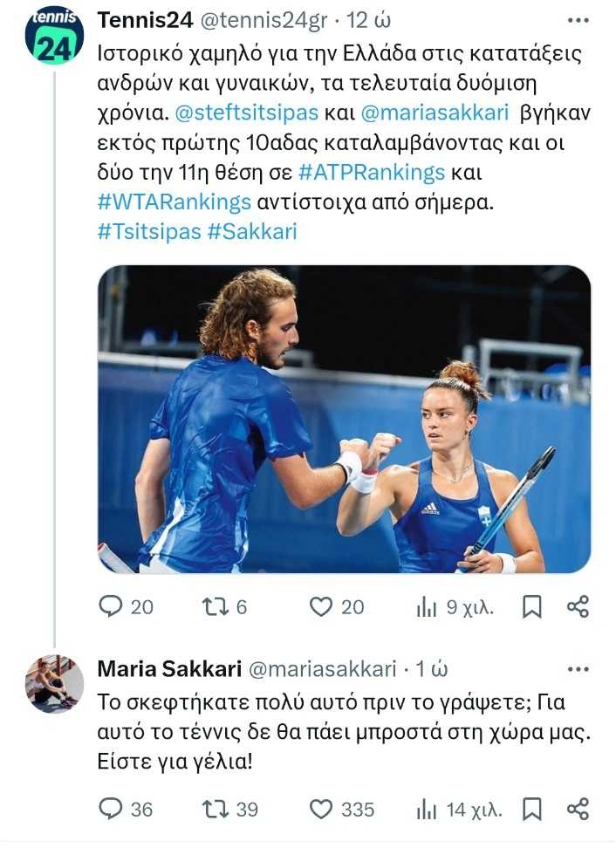
Task: Open more options on Tennis24 tweet
Action: coord(578,20)
